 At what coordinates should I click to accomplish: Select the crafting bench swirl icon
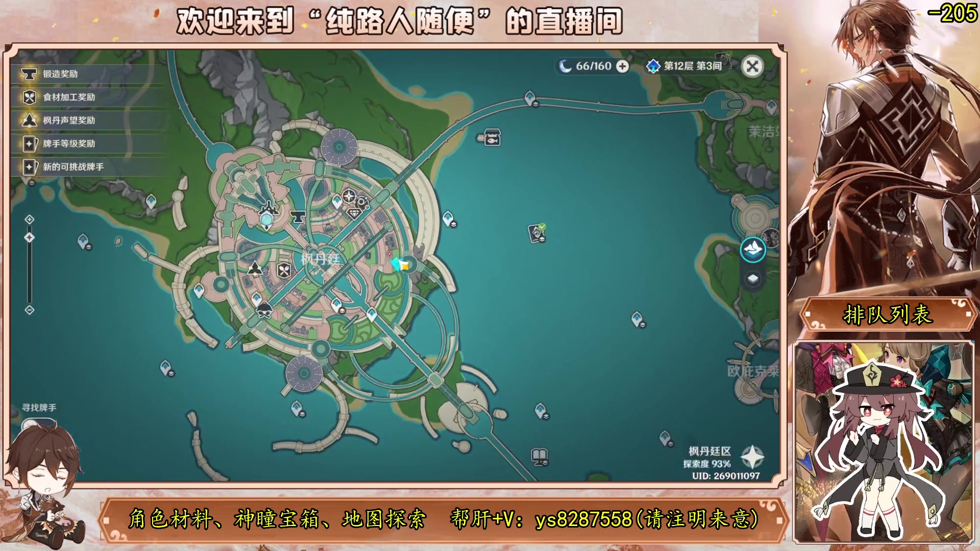[363, 202]
